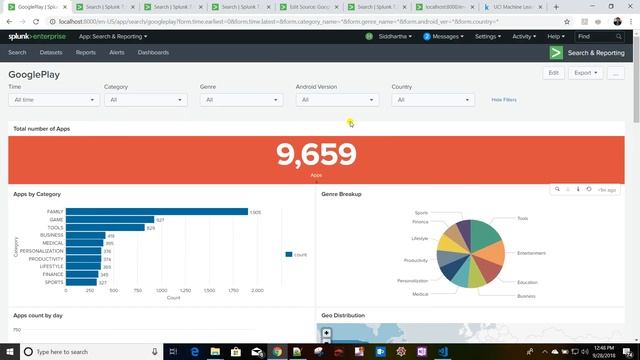
Task: Inspect the Genre Breakup panel via info icon
Action: (578, 189)
